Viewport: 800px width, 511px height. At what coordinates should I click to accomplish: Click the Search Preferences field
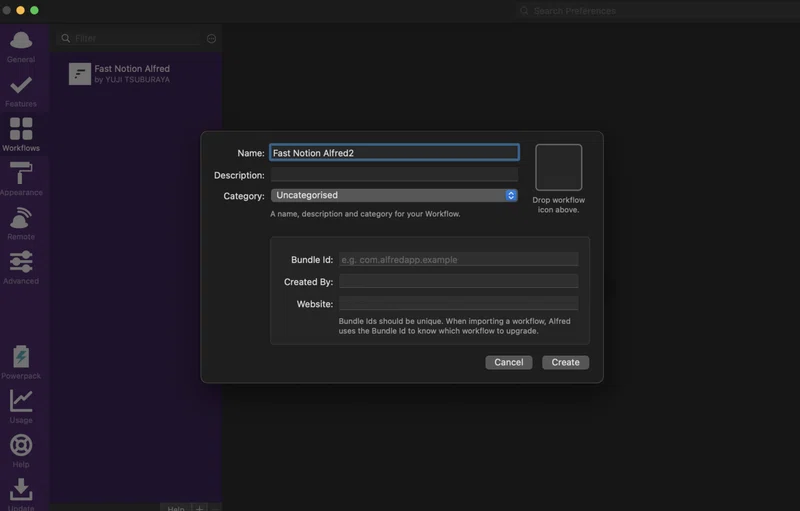(x=657, y=11)
